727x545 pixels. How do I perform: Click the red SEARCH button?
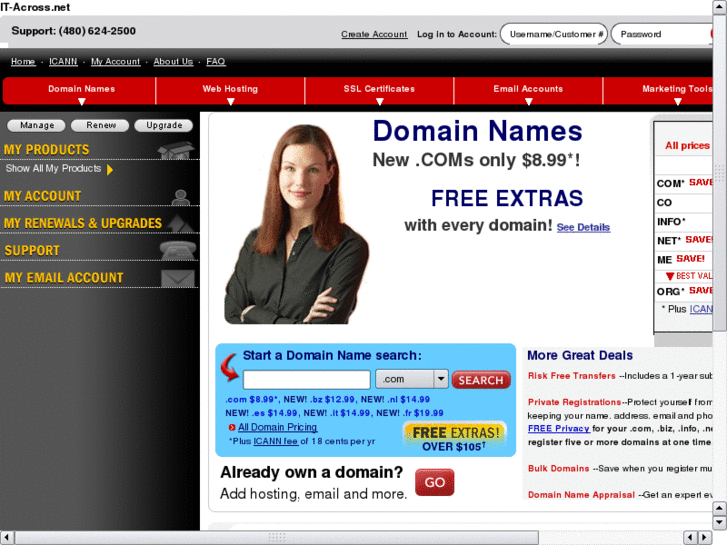(x=481, y=380)
